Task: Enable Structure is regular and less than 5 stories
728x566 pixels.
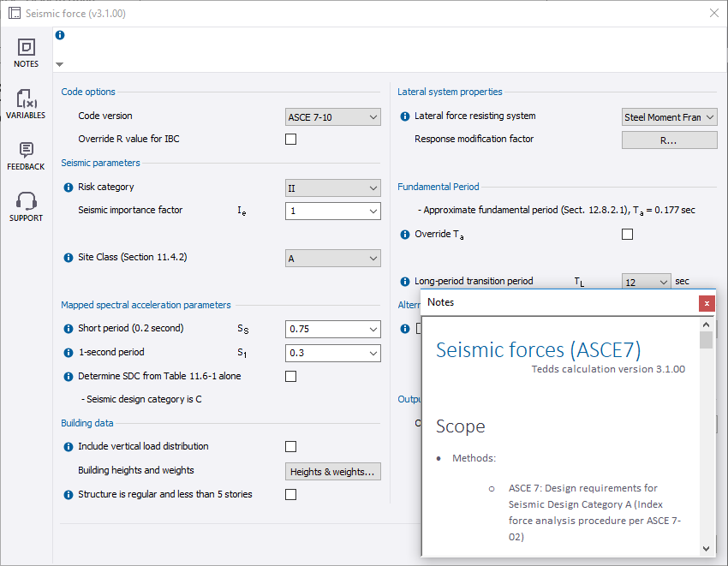Action: click(x=290, y=494)
